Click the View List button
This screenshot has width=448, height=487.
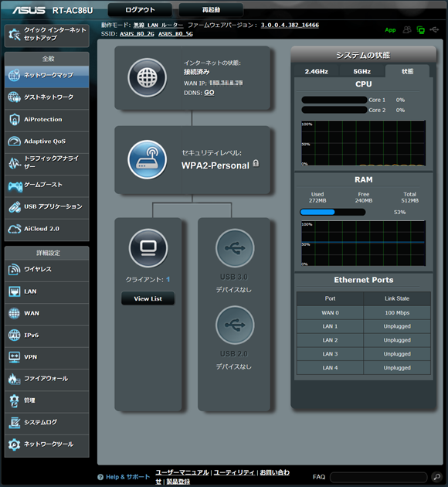(148, 298)
